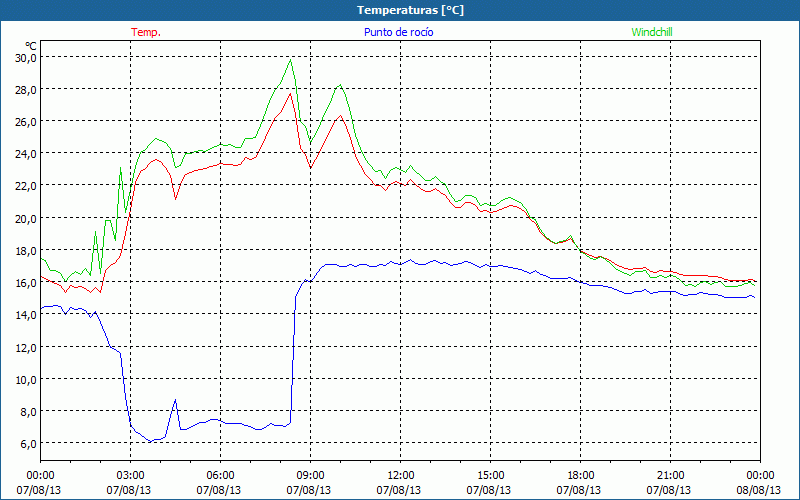This screenshot has width=800, height=500.
Task: Click the 12,0 y-axis value
Action: 26,347
